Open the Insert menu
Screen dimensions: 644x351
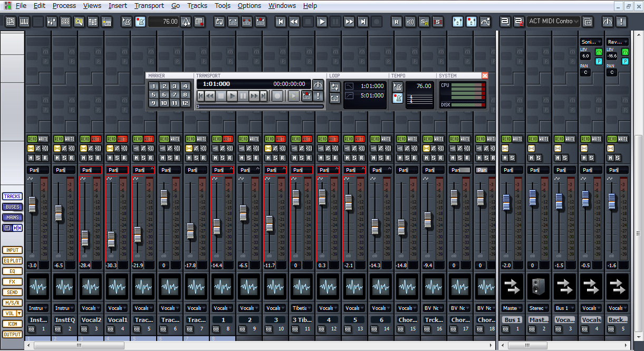click(118, 6)
